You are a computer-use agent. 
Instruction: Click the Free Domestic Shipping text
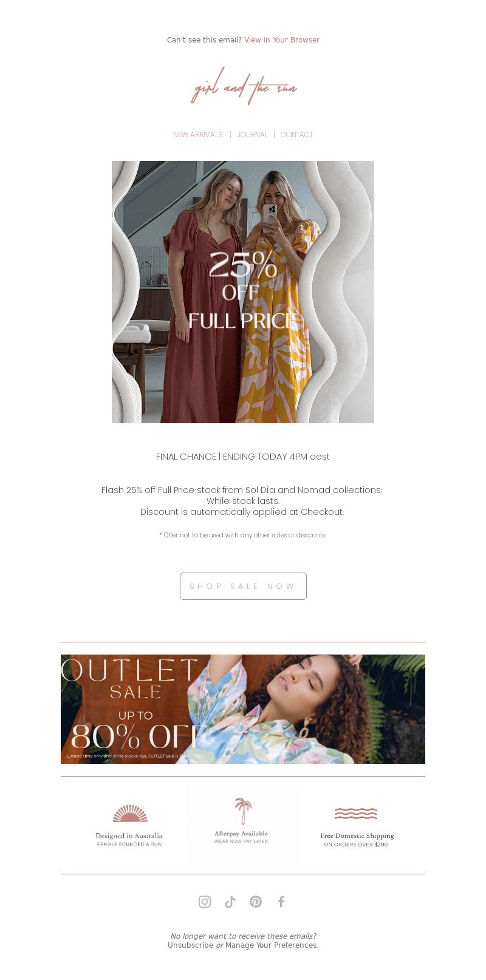[x=357, y=836]
